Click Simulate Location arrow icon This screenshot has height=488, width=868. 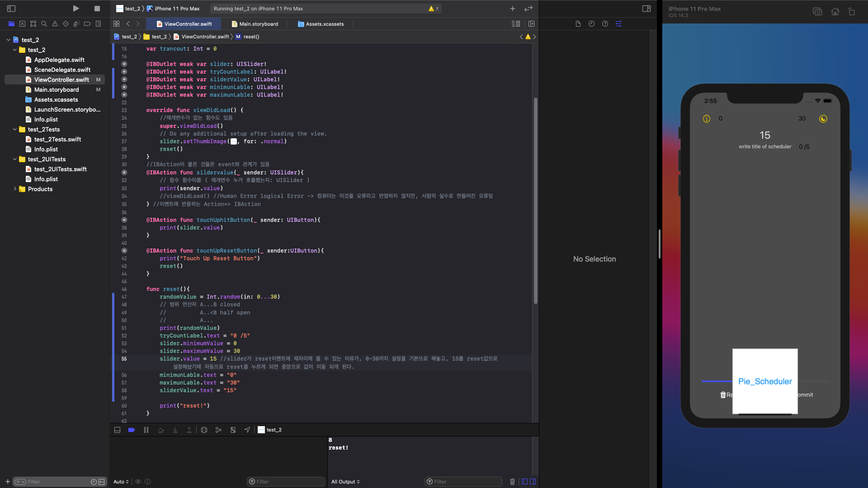247,430
